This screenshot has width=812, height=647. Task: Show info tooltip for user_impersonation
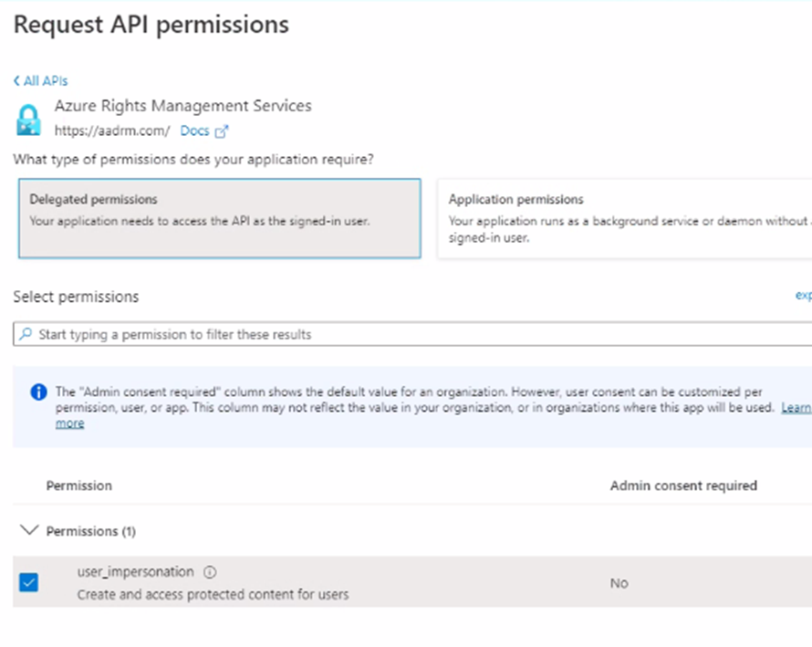[x=210, y=572]
